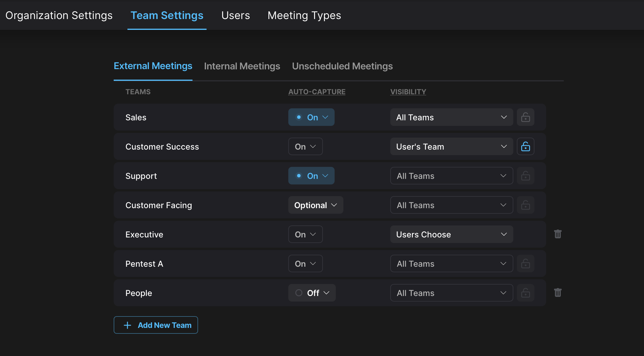Click the lock icon in Pentest A row
644x356 pixels.
(x=525, y=263)
